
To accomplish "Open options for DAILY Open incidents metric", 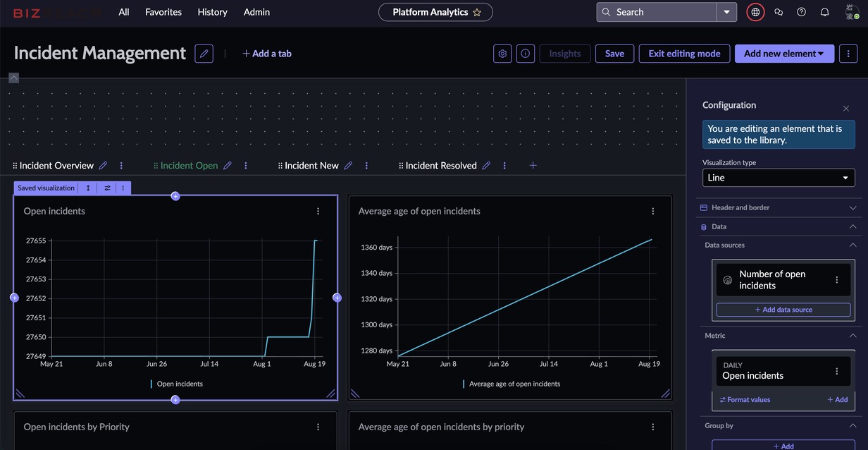I will [837, 371].
